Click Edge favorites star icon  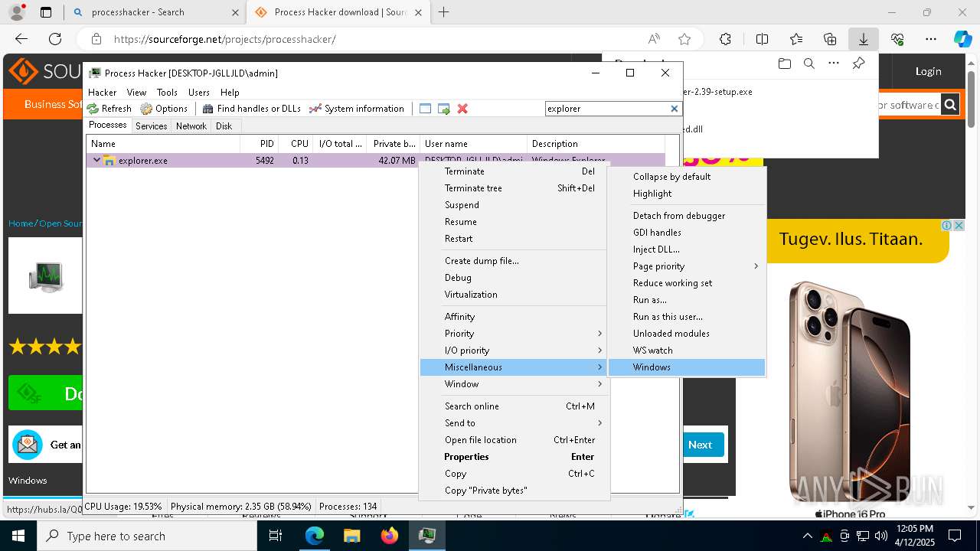(684, 39)
